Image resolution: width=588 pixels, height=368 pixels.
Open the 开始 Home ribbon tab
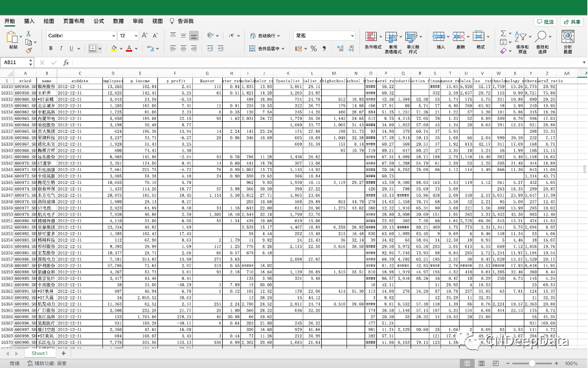click(10, 21)
